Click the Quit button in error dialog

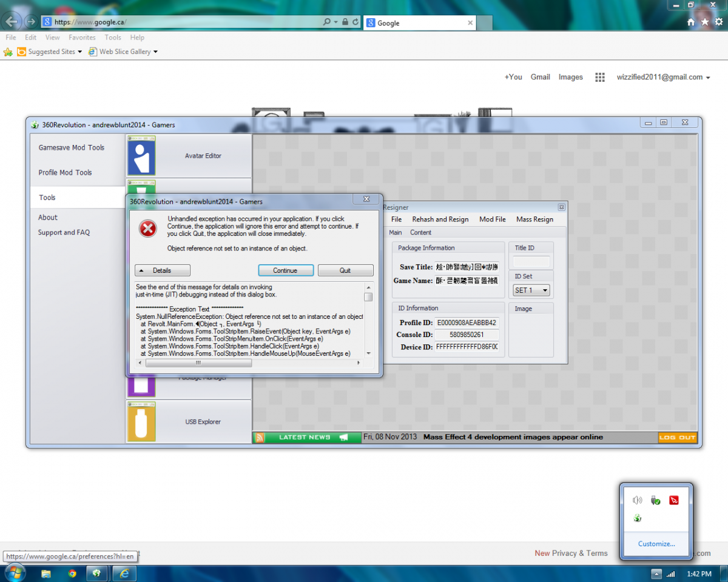(345, 270)
